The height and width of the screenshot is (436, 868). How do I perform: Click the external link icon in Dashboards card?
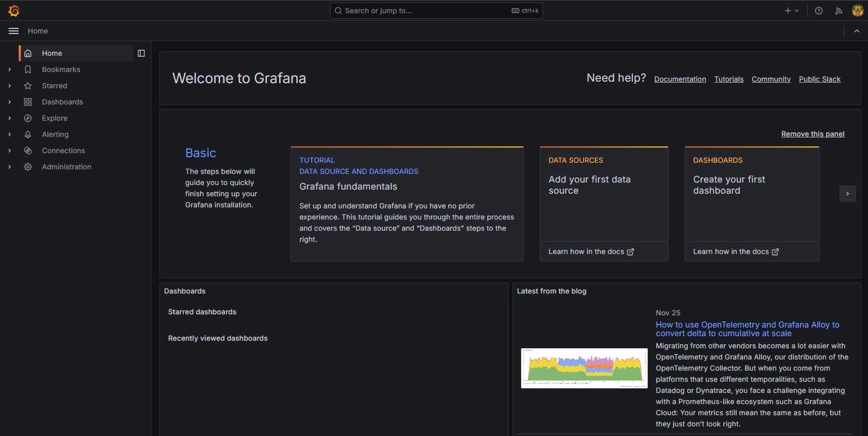(x=775, y=252)
